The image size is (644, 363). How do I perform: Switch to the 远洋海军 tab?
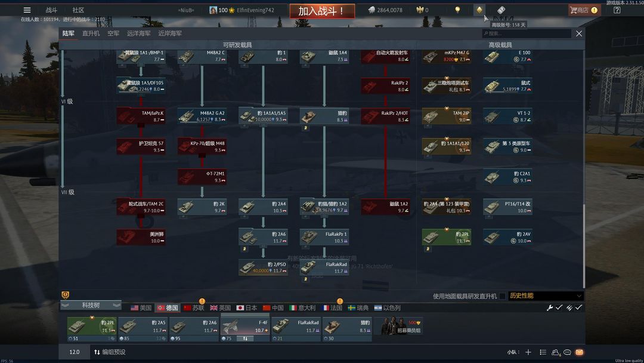(x=138, y=33)
